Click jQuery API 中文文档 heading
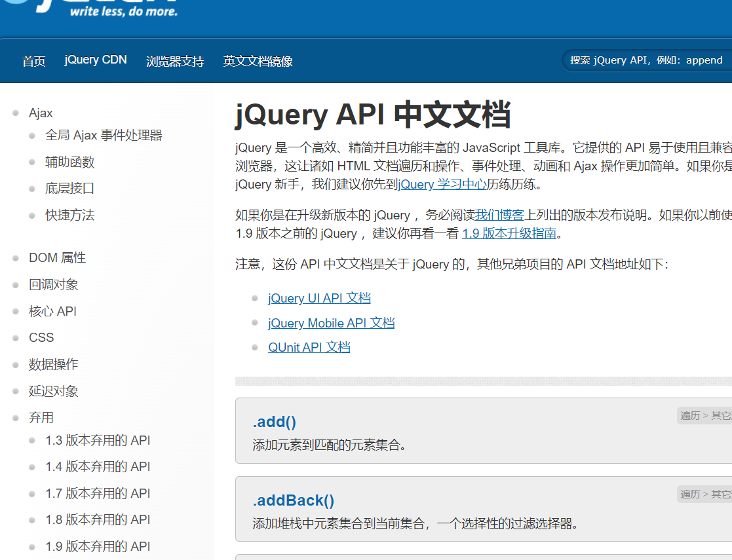732x560 pixels. [373, 115]
